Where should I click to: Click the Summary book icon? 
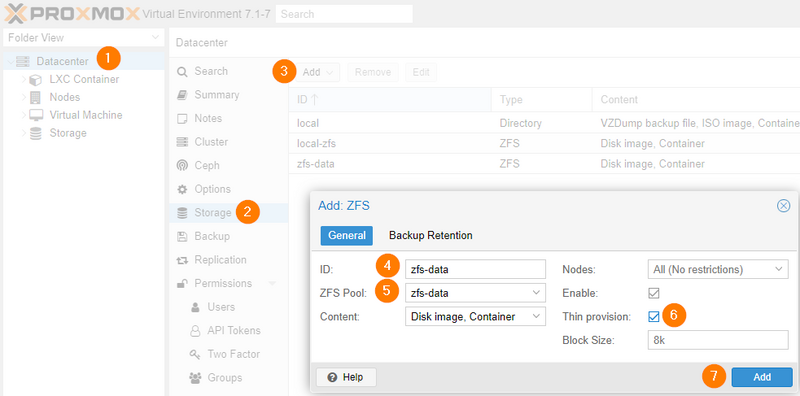tap(182, 95)
